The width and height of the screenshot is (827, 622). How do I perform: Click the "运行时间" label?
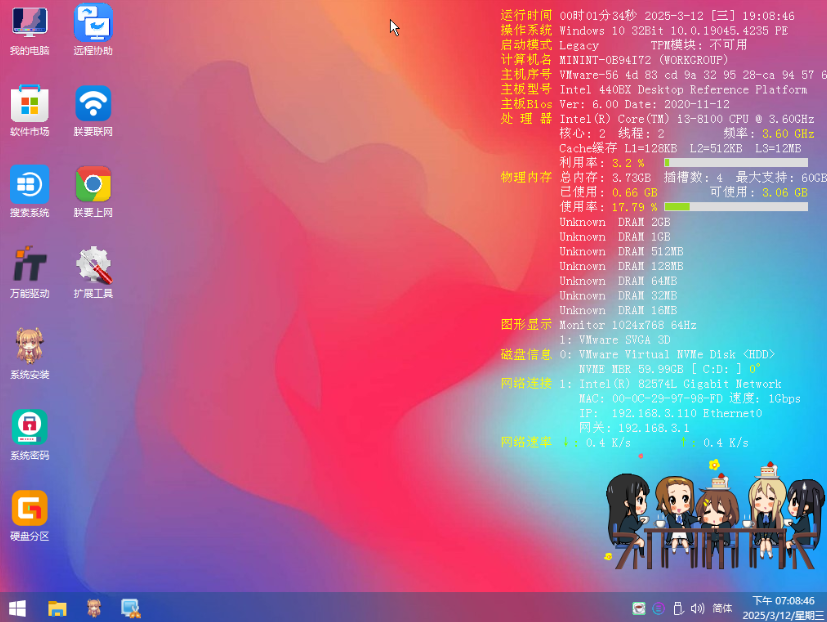click(526, 16)
